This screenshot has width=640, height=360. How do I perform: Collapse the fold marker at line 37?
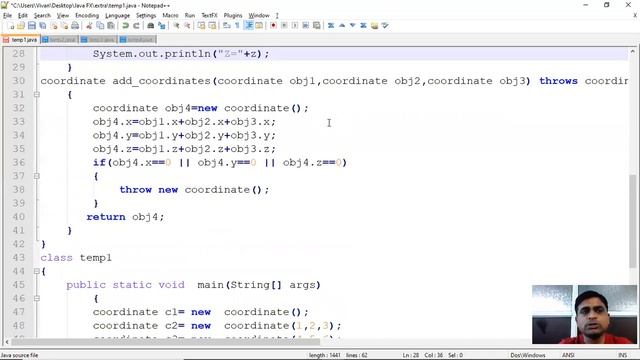coord(37,176)
